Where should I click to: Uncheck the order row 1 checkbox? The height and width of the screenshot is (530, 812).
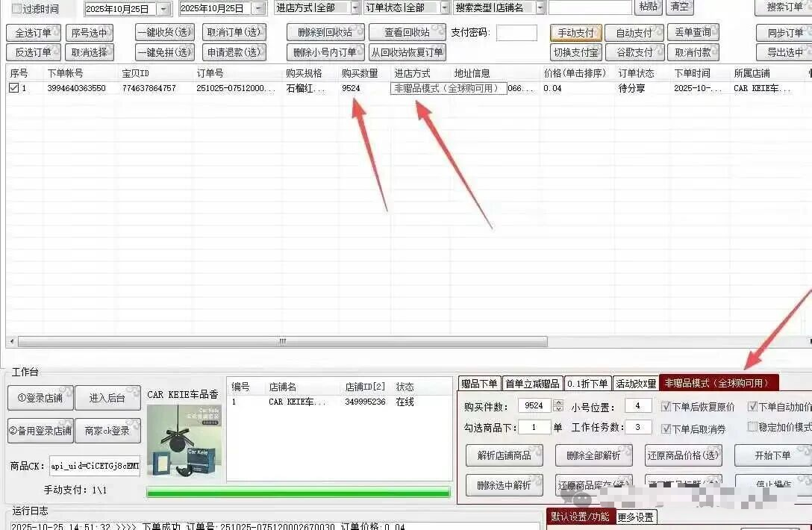pyautogui.click(x=13, y=88)
